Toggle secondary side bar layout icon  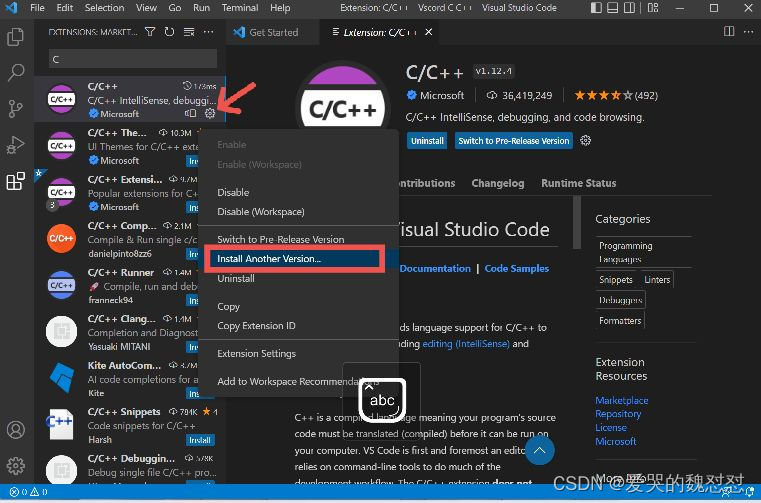point(629,8)
